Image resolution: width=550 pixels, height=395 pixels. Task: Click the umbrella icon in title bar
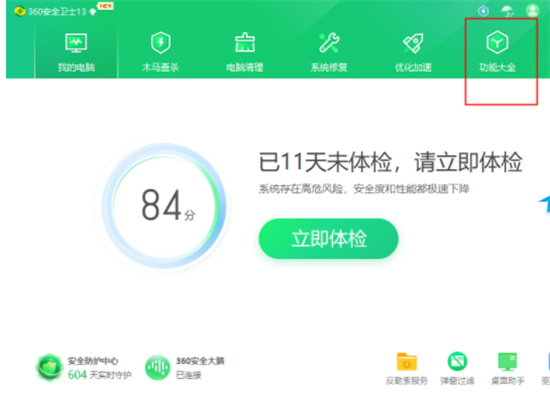507,11
